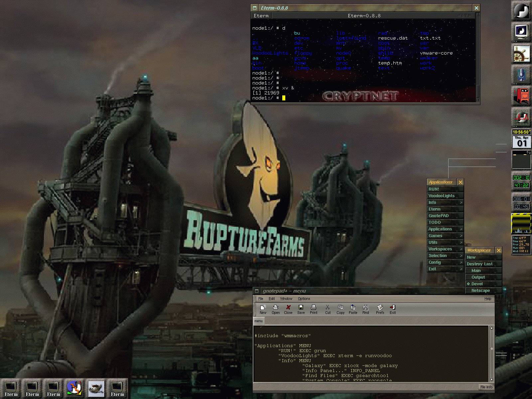
Task: Click the Paste icon in gnotepad+ toolbar
Action: tap(353, 309)
